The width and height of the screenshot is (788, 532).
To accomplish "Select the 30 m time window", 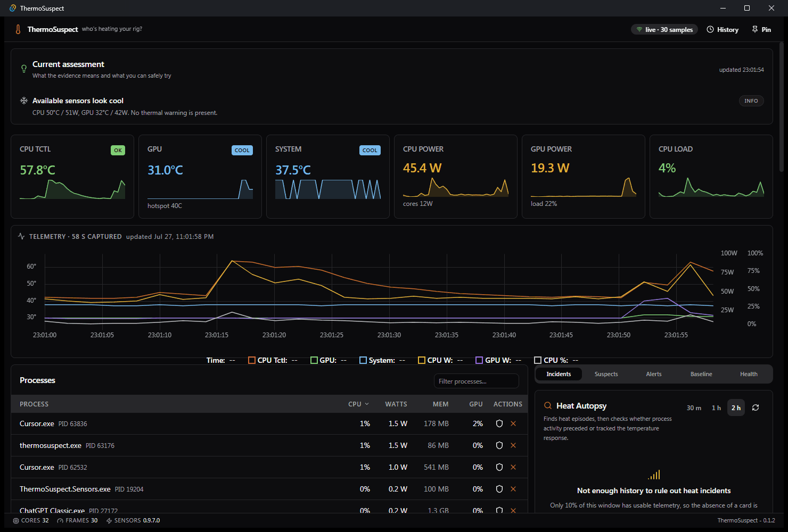I will pyautogui.click(x=694, y=408).
